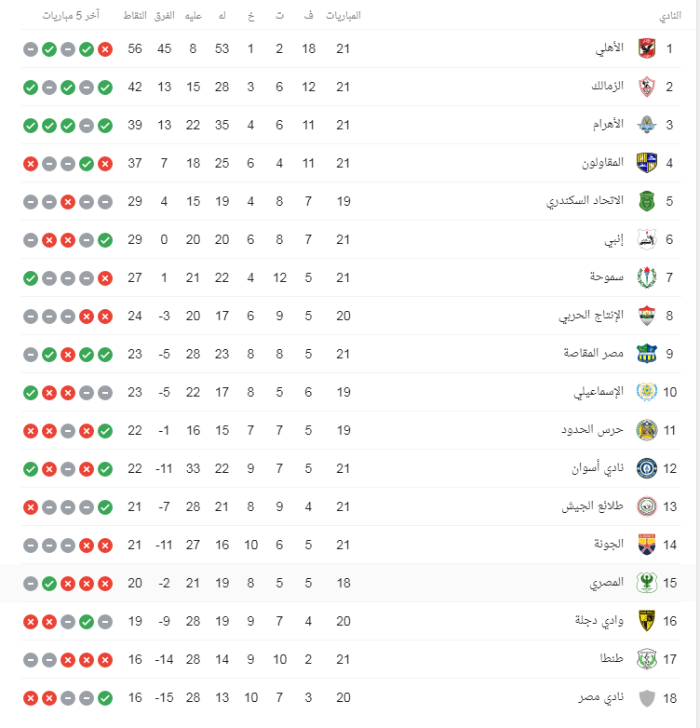Click the النادي club column header
700x728 pixels.
[x=670, y=16]
